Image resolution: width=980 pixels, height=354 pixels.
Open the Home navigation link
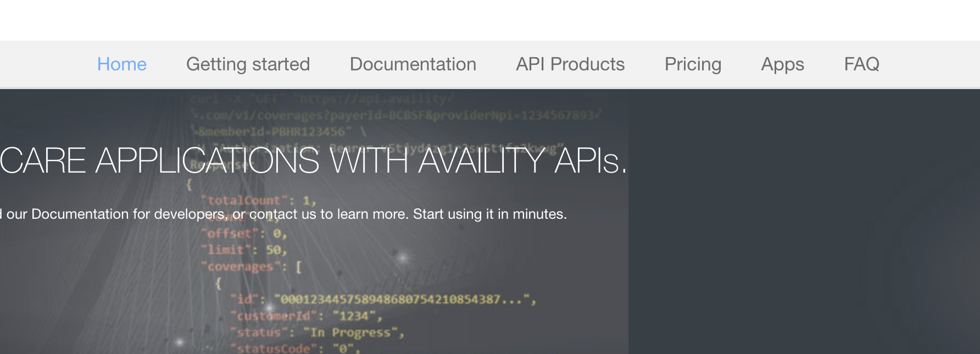click(x=121, y=64)
